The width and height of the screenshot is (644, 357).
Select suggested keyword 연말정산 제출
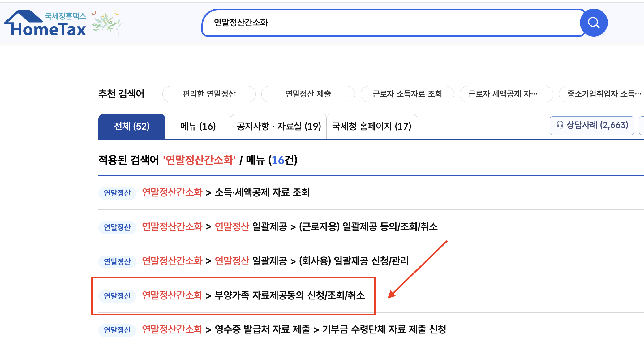coord(308,94)
